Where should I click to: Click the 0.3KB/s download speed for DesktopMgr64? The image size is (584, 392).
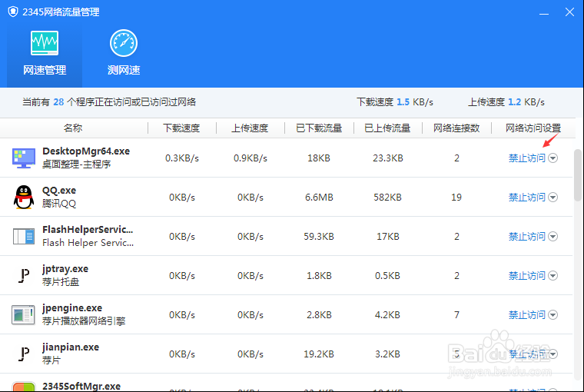pos(182,158)
